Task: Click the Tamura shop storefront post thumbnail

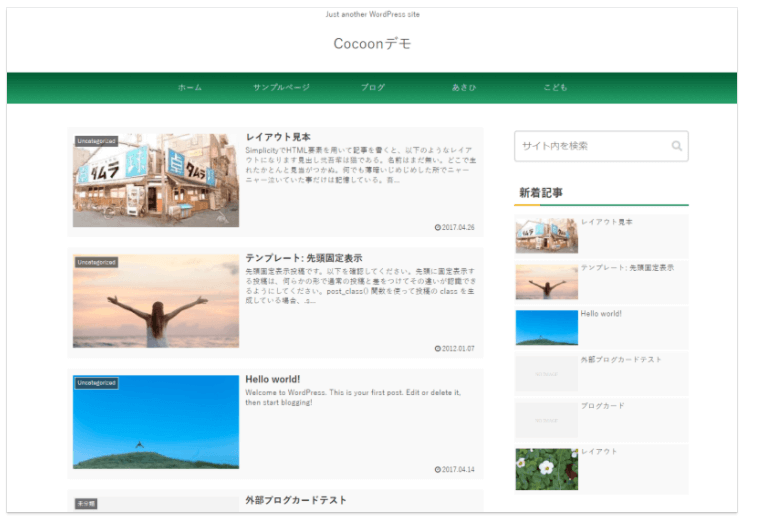Action: [156, 181]
